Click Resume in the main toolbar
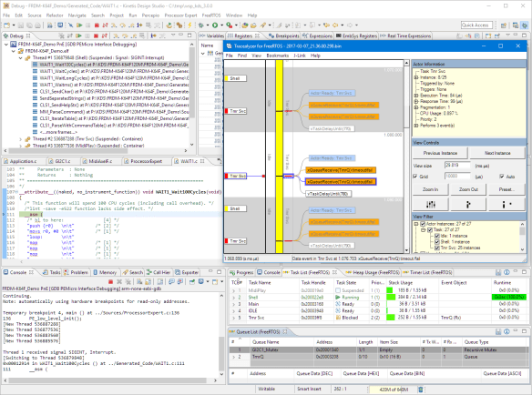Image resolution: width=532 pixels, height=395 pixels. click(79, 25)
